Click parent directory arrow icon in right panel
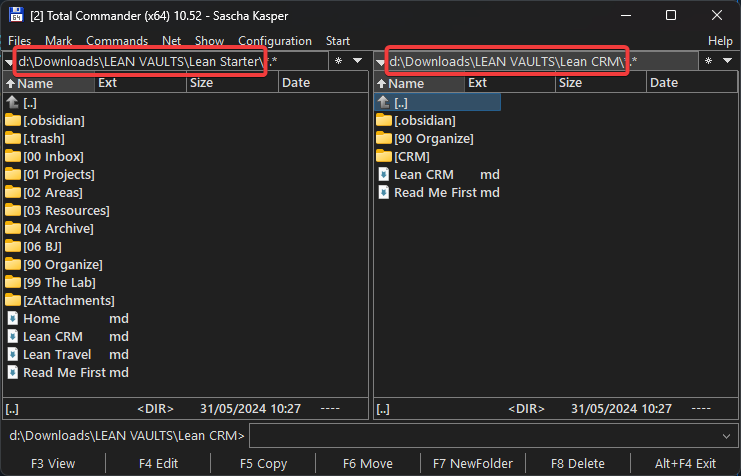741x476 pixels. (384, 102)
